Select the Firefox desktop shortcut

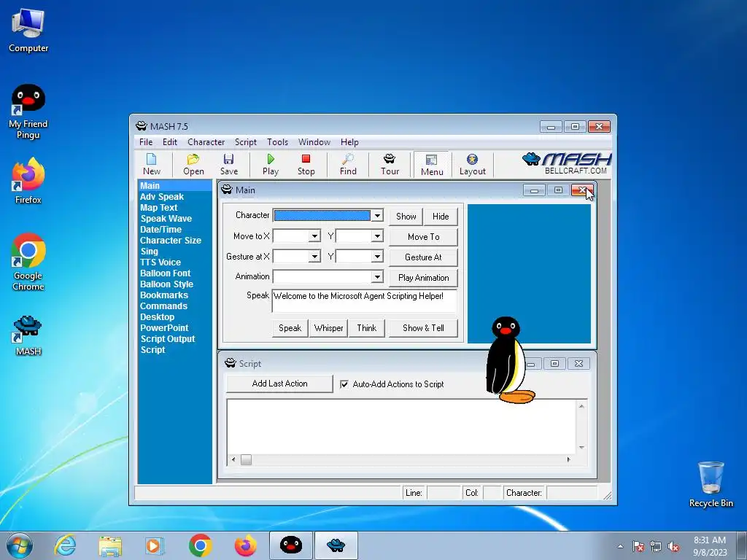[x=28, y=181]
